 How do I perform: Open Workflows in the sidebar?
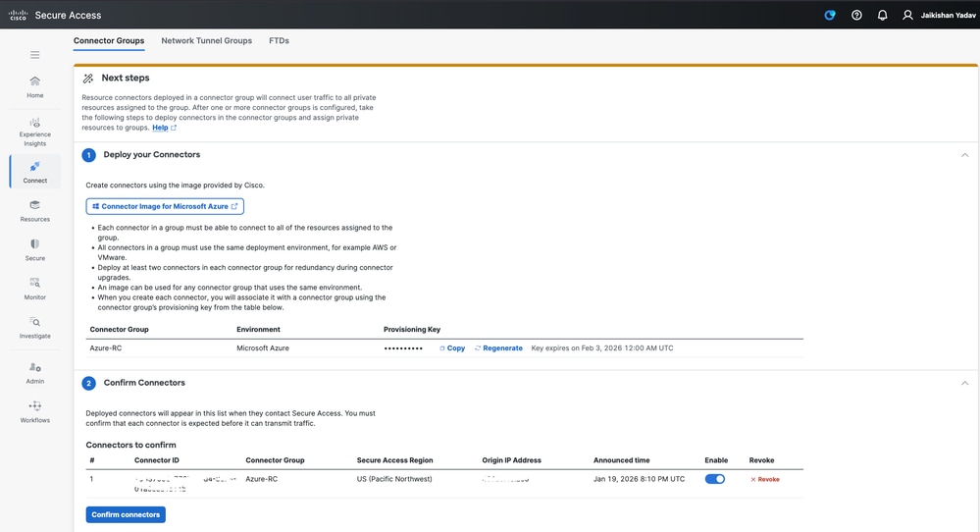[x=35, y=412]
